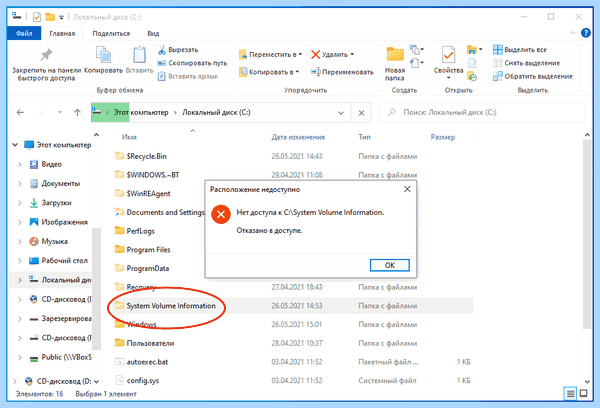Click Вставить ярлык (Paste shortcut)
The image size is (600, 408).
pyautogui.click(x=188, y=76)
